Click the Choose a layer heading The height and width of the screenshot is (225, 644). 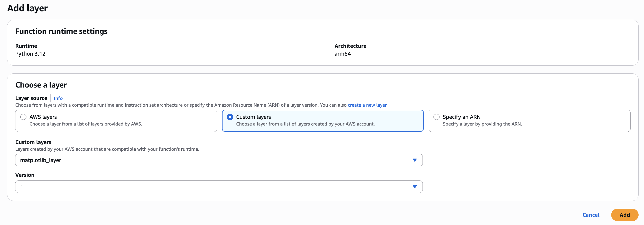click(41, 85)
